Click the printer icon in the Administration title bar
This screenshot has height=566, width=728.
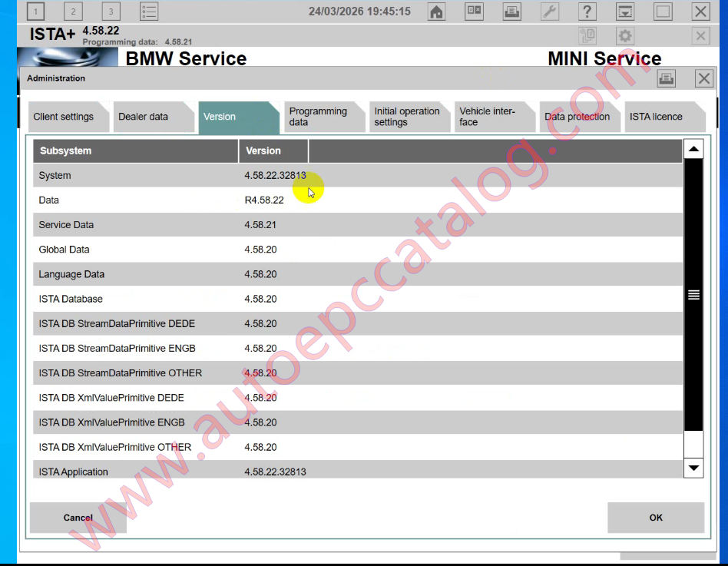click(666, 78)
